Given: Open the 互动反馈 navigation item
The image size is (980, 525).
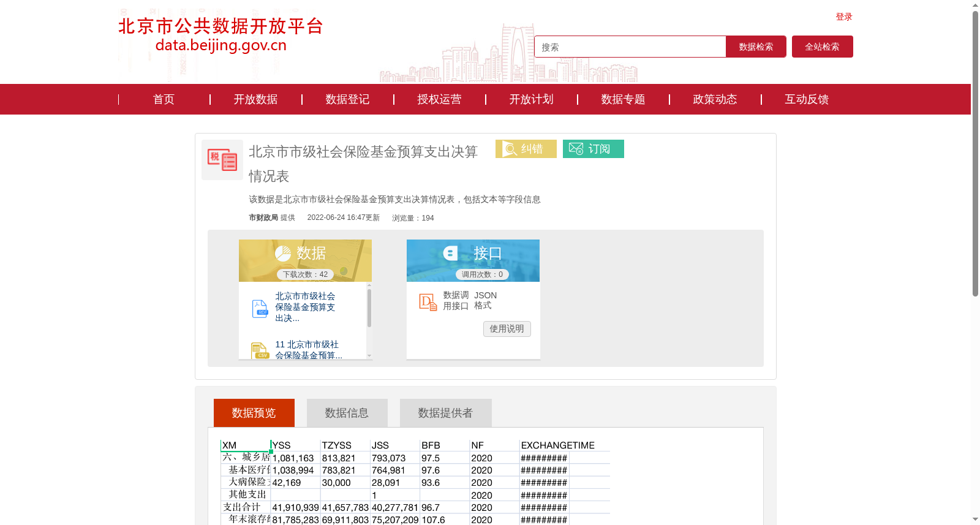Looking at the screenshot, I should [807, 99].
